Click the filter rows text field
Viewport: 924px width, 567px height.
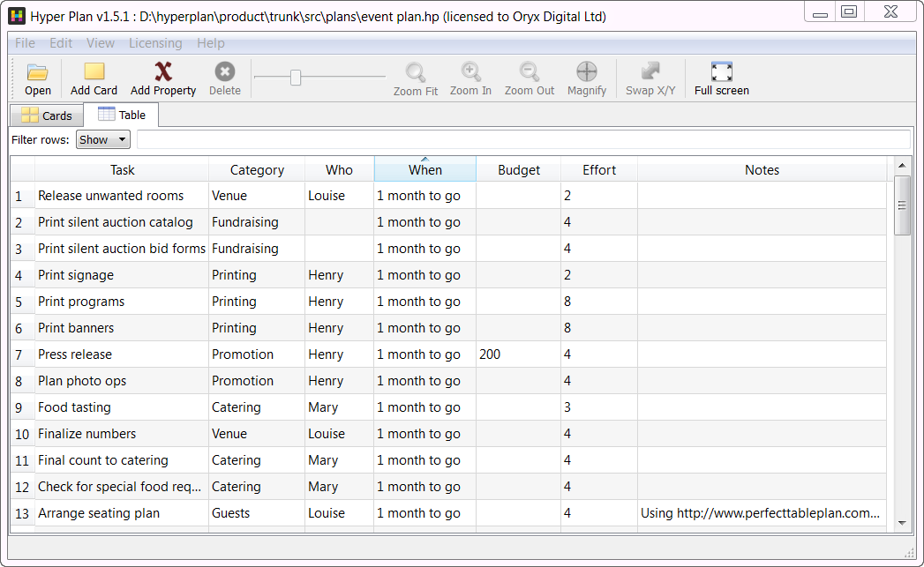click(x=522, y=139)
